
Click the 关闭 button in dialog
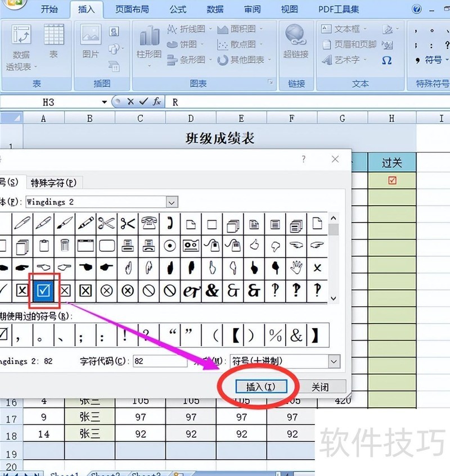[320, 387]
